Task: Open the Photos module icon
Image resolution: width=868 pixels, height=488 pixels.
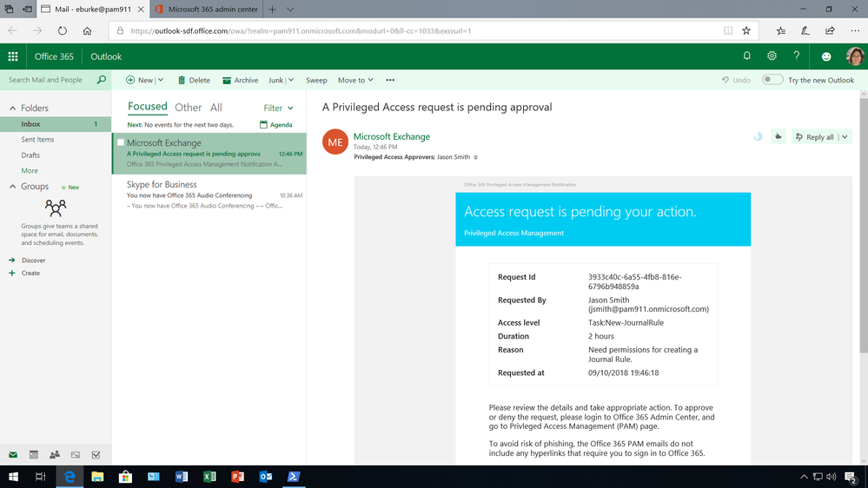Action: pyautogui.click(x=76, y=455)
